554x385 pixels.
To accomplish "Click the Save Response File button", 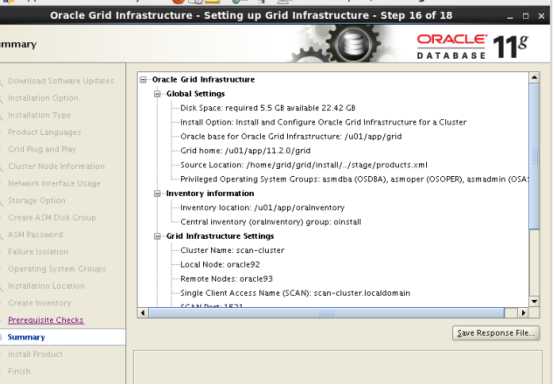I will tap(496, 333).
